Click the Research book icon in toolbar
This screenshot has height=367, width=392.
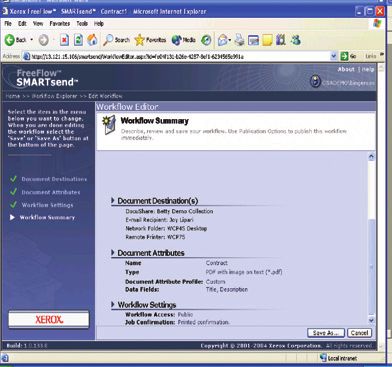[x=281, y=40]
